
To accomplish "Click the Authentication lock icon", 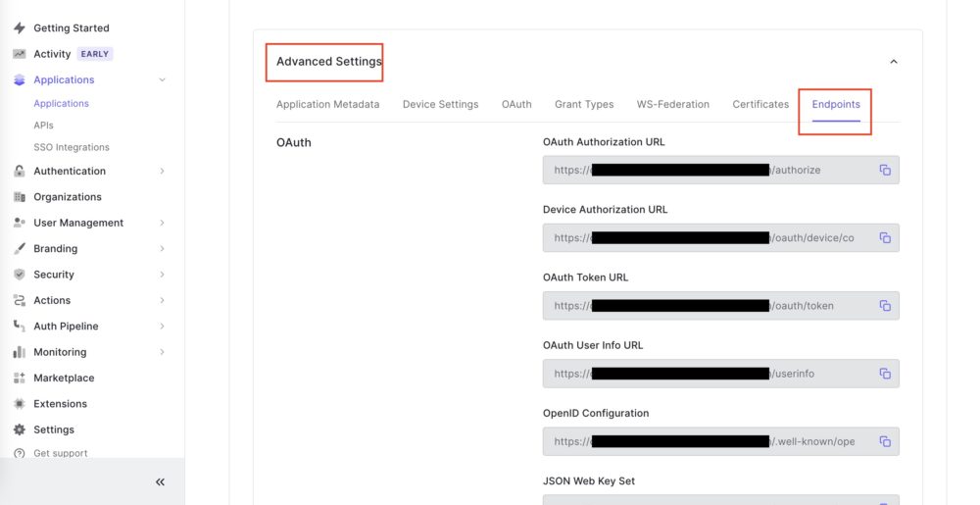I will (20, 171).
